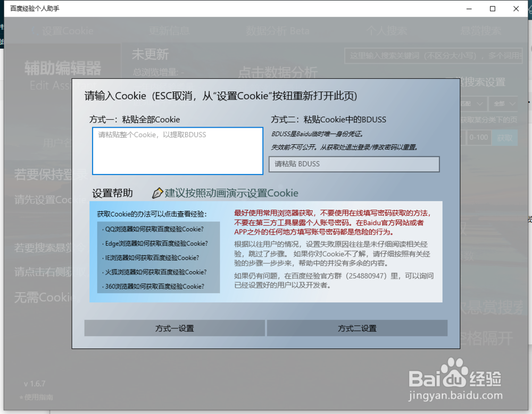Screen dimensions: 532x414
Task: Click the 方式一设置 button
Action: 175,328
